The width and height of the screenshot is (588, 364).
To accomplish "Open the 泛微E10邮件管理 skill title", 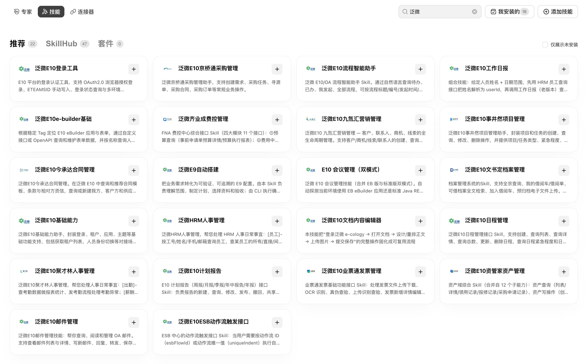I will click(56, 322).
